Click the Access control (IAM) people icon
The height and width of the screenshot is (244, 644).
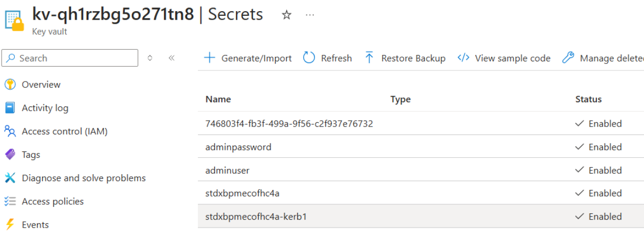point(10,131)
